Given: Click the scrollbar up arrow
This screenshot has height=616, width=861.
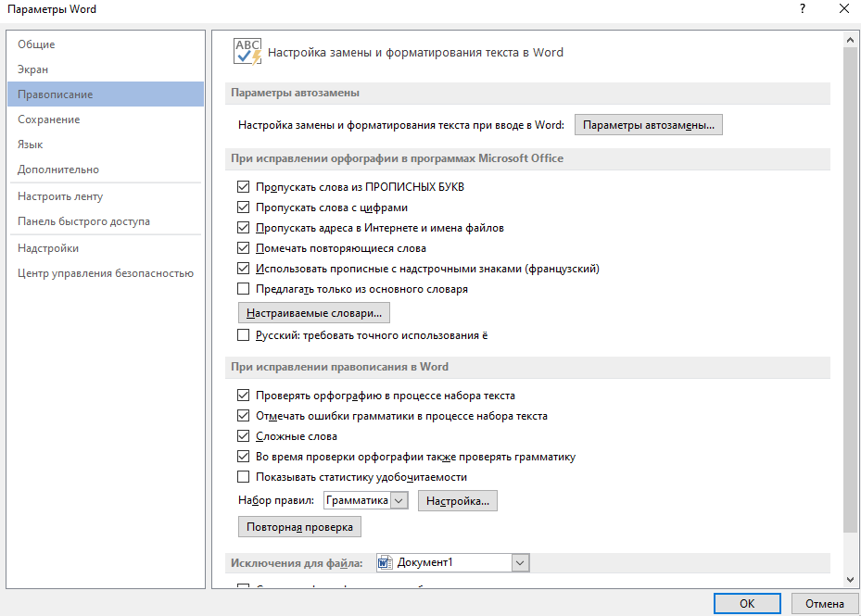Looking at the screenshot, I should coord(851,38).
